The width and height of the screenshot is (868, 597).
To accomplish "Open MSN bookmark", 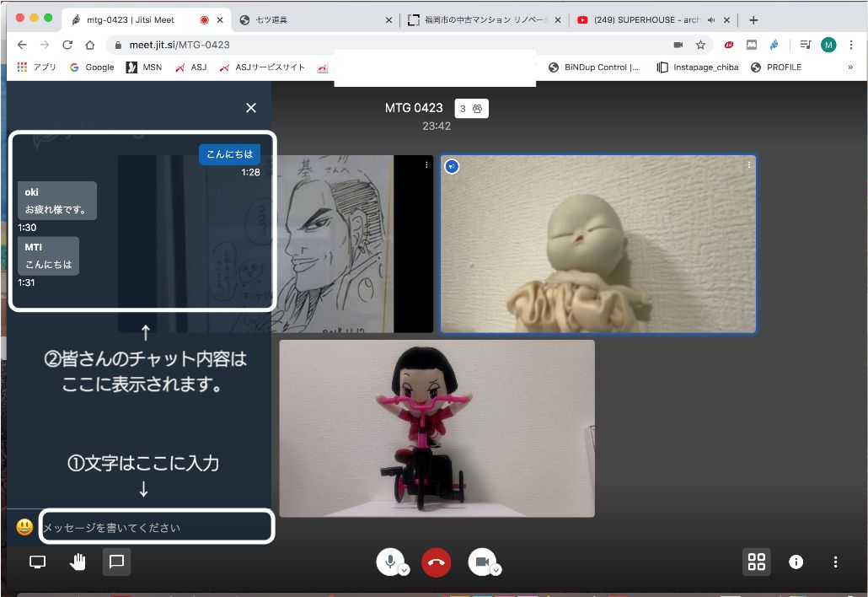I will [x=144, y=67].
